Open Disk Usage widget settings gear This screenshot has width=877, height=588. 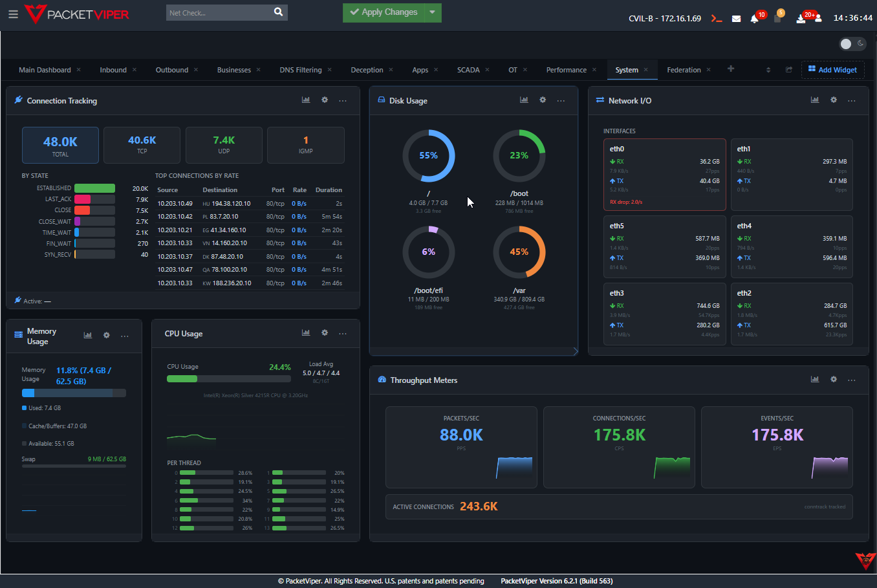[542, 100]
